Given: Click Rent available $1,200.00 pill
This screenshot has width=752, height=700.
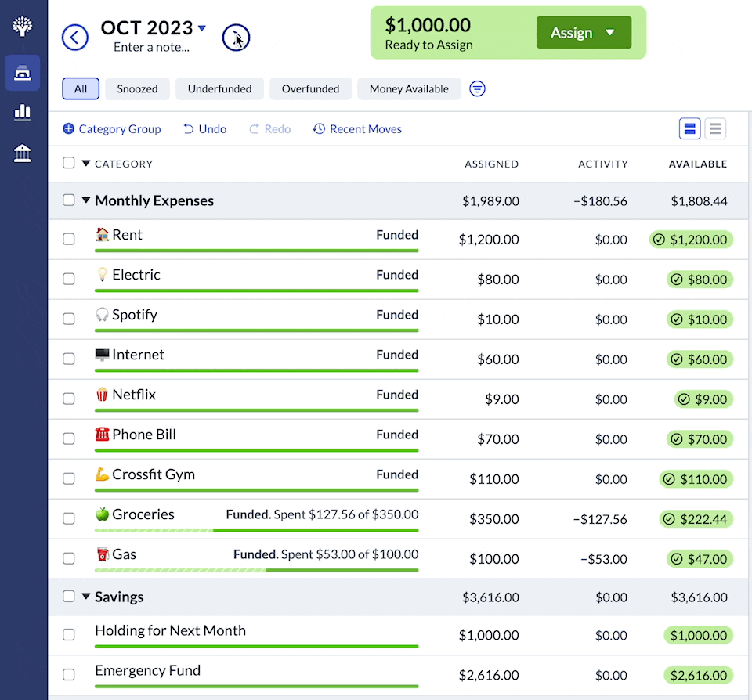Looking at the screenshot, I should [x=691, y=240].
